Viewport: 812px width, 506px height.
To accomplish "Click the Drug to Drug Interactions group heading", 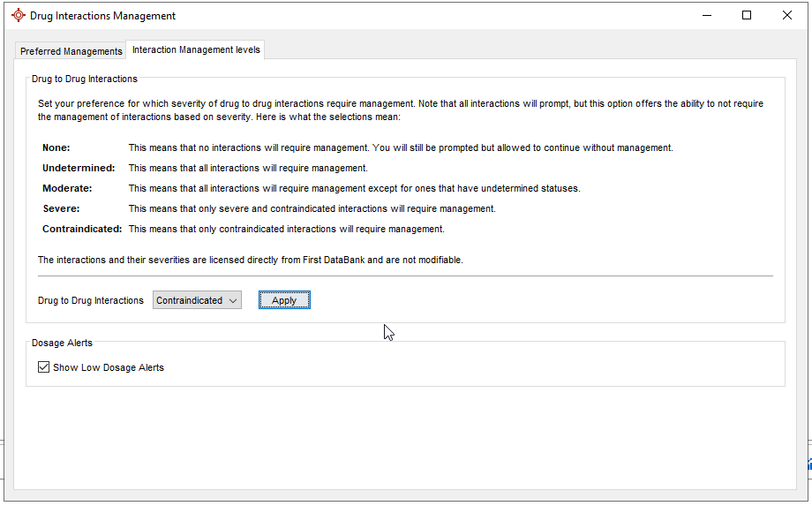I will (x=85, y=79).
